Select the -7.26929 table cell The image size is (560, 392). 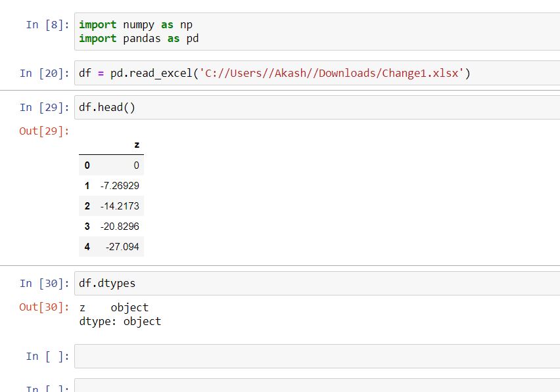pos(120,185)
